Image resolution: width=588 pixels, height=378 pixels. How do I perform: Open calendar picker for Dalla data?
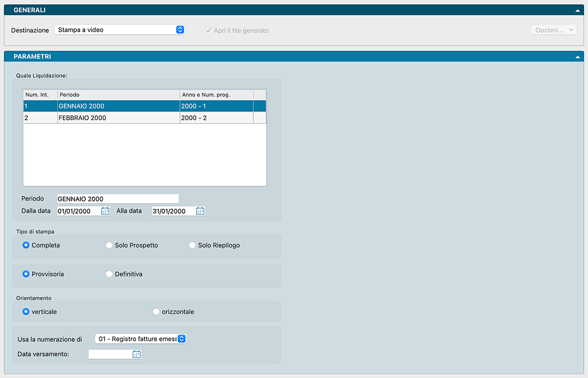tap(105, 211)
